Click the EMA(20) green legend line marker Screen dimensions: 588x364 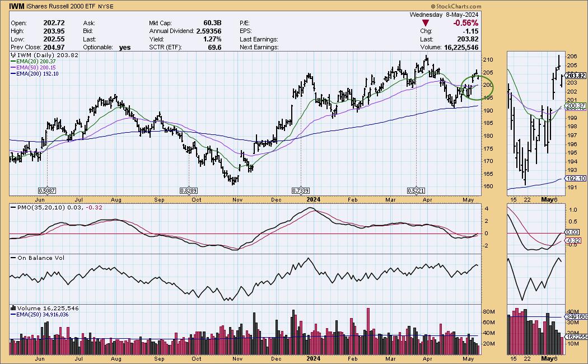pyautogui.click(x=13, y=62)
